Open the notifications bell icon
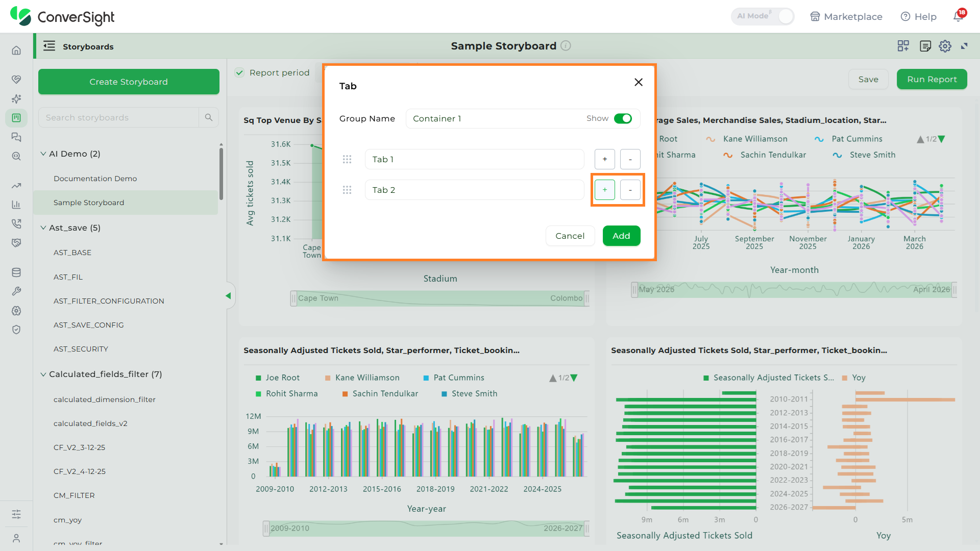 click(958, 16)
